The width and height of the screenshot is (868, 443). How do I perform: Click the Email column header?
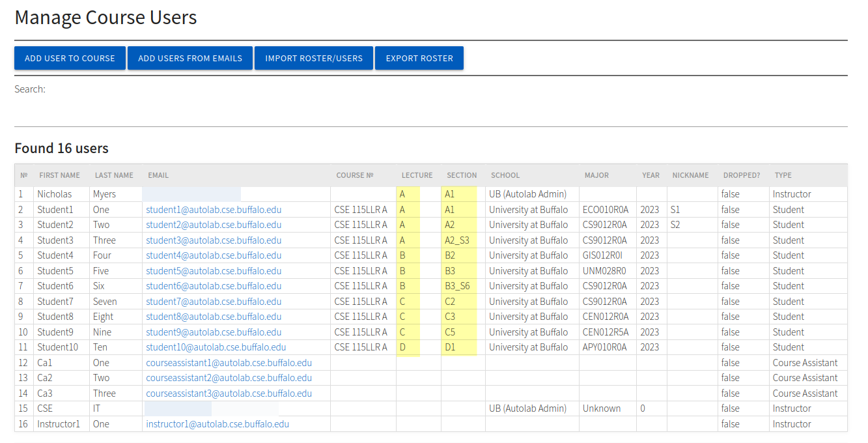point(158,175)
